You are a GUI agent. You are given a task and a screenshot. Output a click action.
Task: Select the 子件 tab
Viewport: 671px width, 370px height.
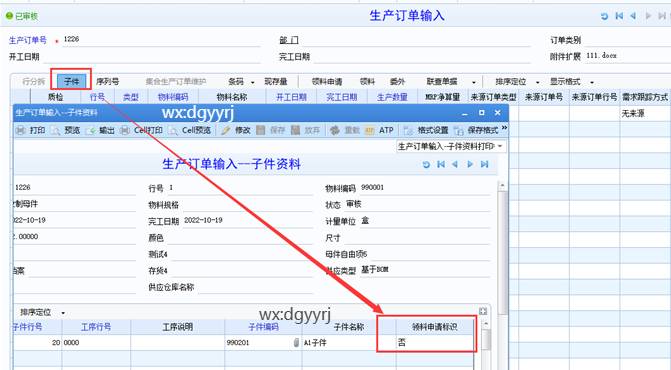coord(71,81)
